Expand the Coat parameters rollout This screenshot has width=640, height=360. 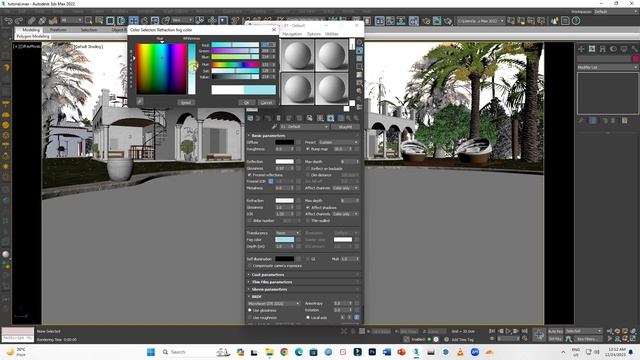coord(268,275)
